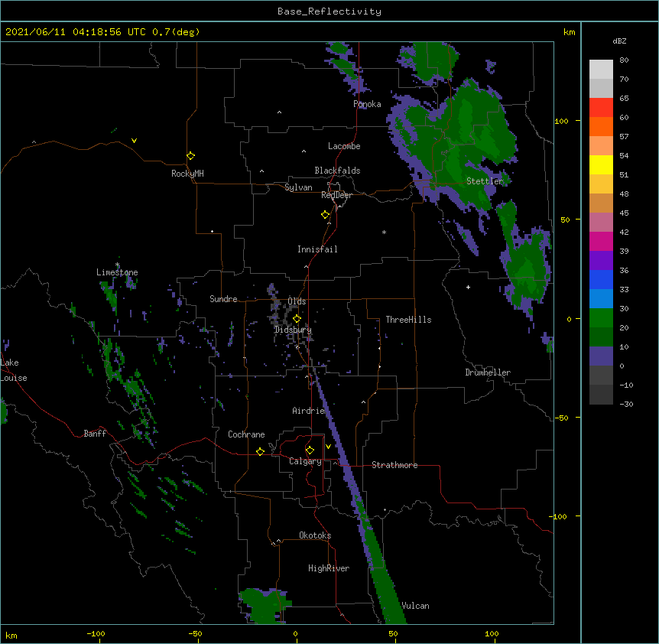Screen dimensions: 659x644
Task: Click the light gray 80 dBZ legend swatch
Action: [x=601, y=70]
